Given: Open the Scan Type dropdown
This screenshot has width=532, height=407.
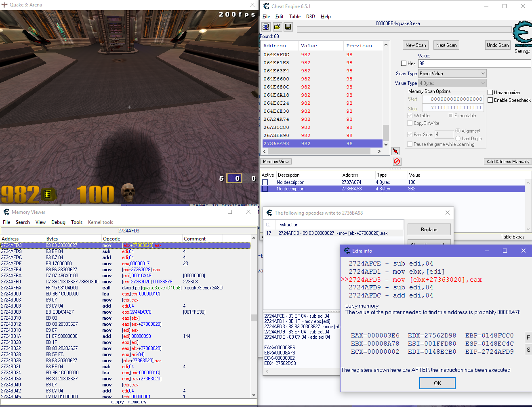Looking at the screenshot, I should 452,74.
